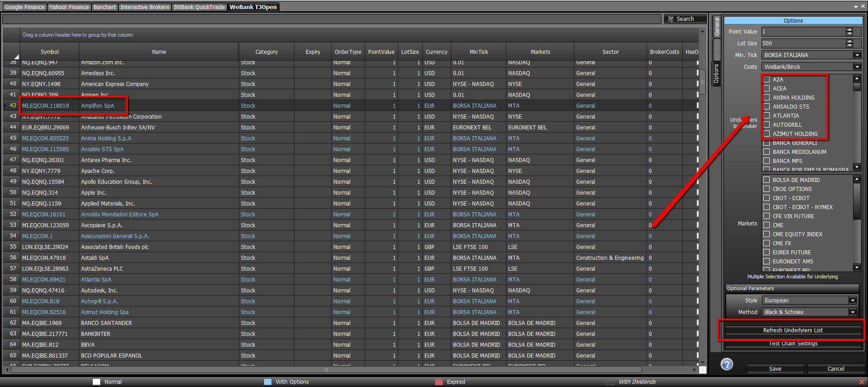This screenshot has height=387, width=868.
Task: Click Refresh Underlyiers List button
Action: (x=793, y=330)
